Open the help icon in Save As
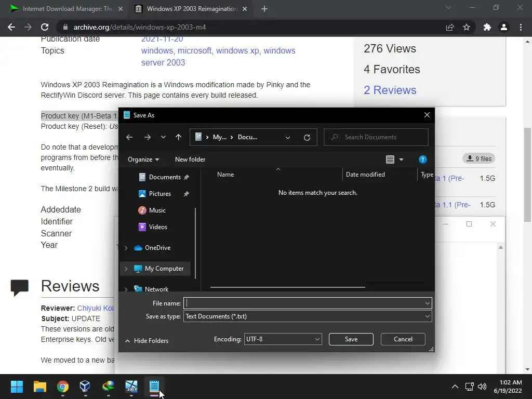Image resolution: width=532 pixels, height=399 pixels. 423,159
